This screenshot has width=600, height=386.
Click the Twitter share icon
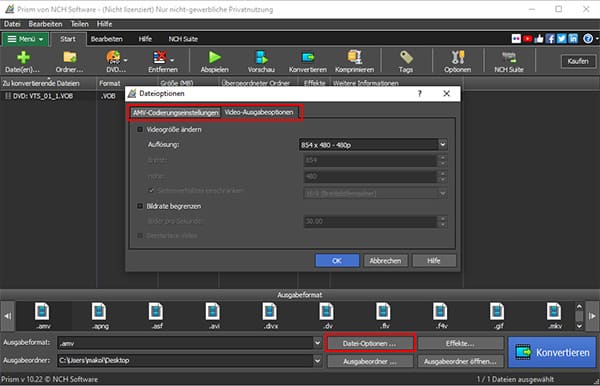(561, 39)
